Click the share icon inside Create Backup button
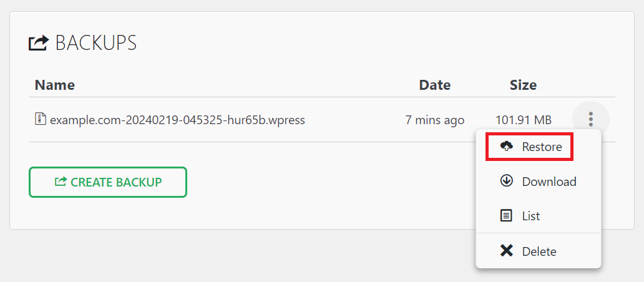Image resolution: width=644 pixels, height=282 pixels. click(61, 182)
